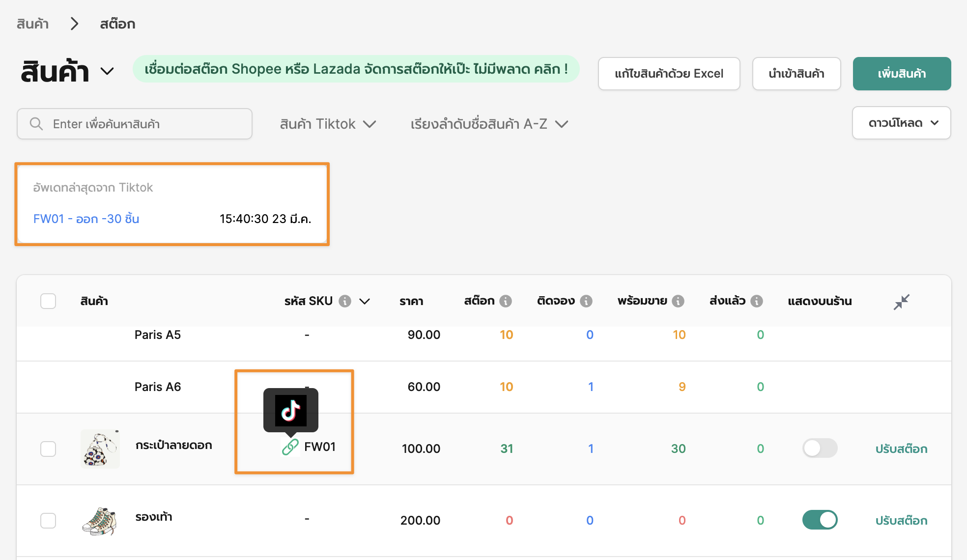Expand the สินค้า title dropdown chevron

pos(107,72)
